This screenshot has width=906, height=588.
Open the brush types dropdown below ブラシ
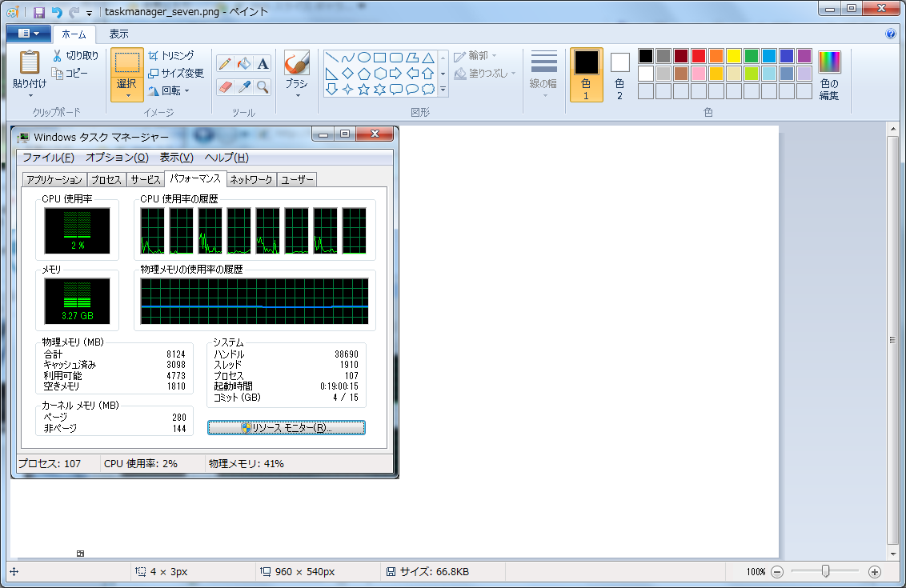[x=297, y=95]
